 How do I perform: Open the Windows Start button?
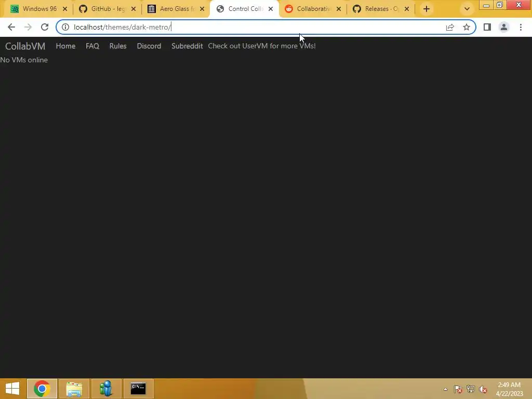point(12,389)
